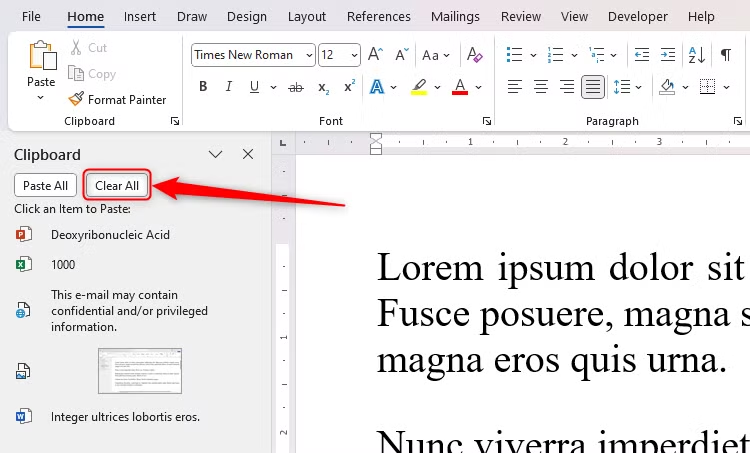The height and width of the screenshot is (453, 750).
Task: Align text to the right
Action: tap(567, 87)
